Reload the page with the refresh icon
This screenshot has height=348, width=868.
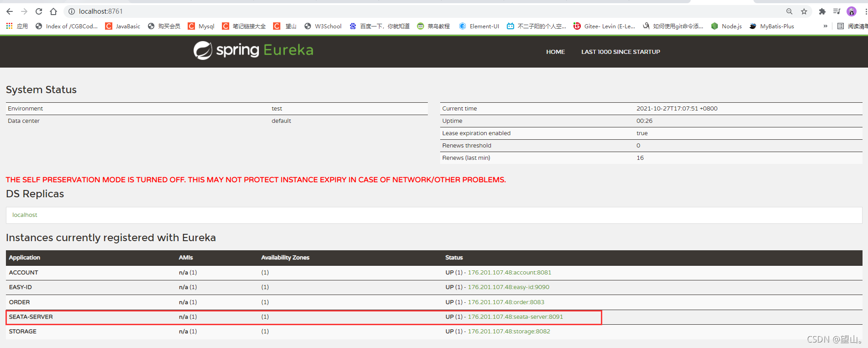(x=39, y=11)
